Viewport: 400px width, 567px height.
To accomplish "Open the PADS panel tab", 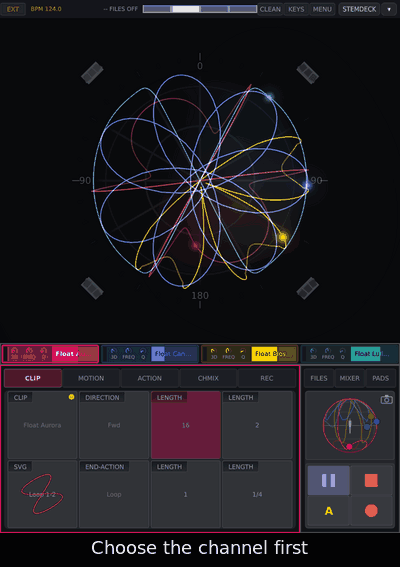I will click(x=380, y=378).
